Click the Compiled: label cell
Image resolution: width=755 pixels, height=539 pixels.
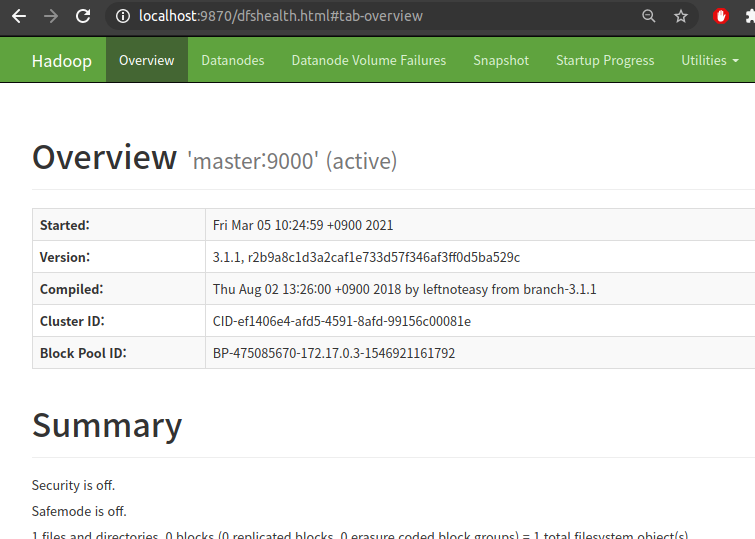pos(119,289)
